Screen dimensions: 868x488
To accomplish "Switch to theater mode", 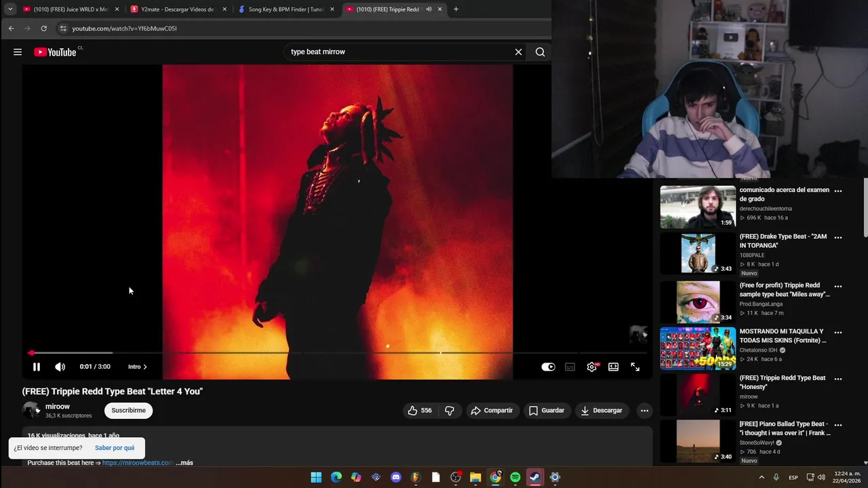I will coord(613,367).
